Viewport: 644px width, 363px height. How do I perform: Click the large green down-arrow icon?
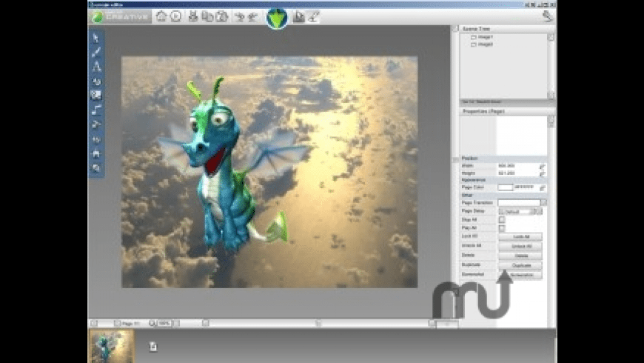[x=277, y=17]
